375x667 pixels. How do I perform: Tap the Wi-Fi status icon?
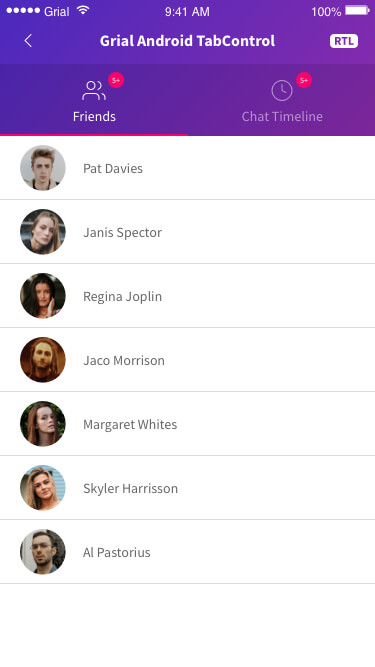click(83, 11)
